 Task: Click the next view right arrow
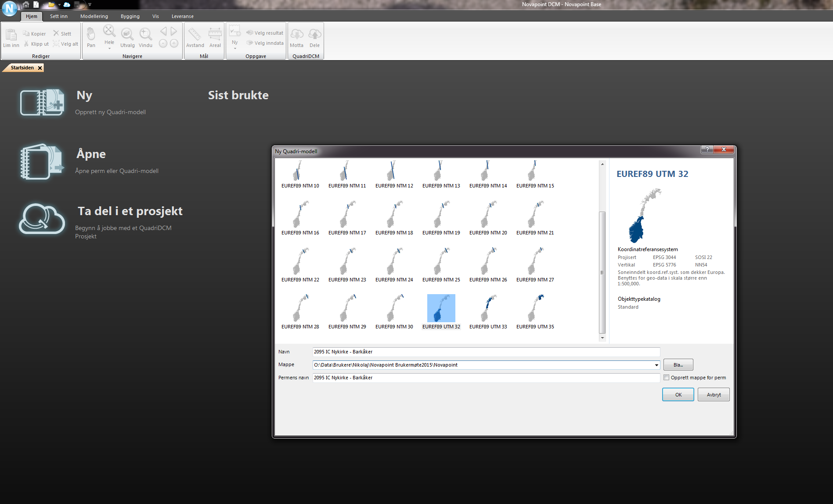tap(174, 31)
